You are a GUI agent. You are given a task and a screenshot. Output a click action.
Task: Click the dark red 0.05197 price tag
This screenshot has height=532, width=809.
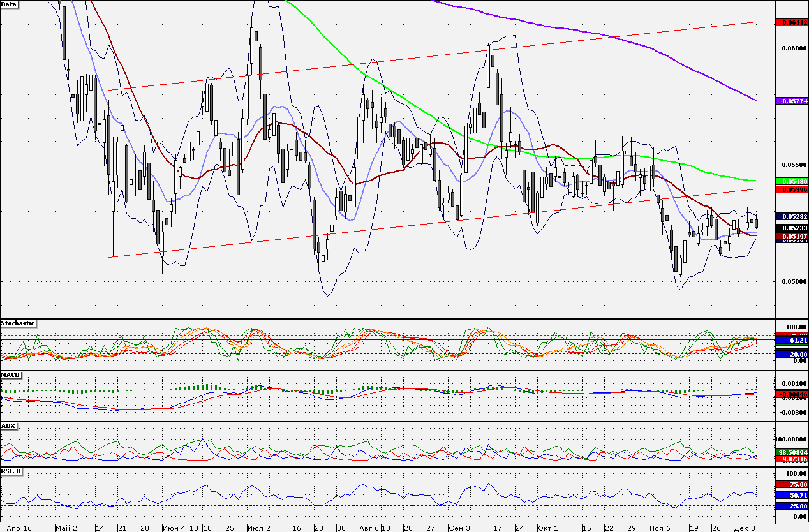click(x=792, y=237)
